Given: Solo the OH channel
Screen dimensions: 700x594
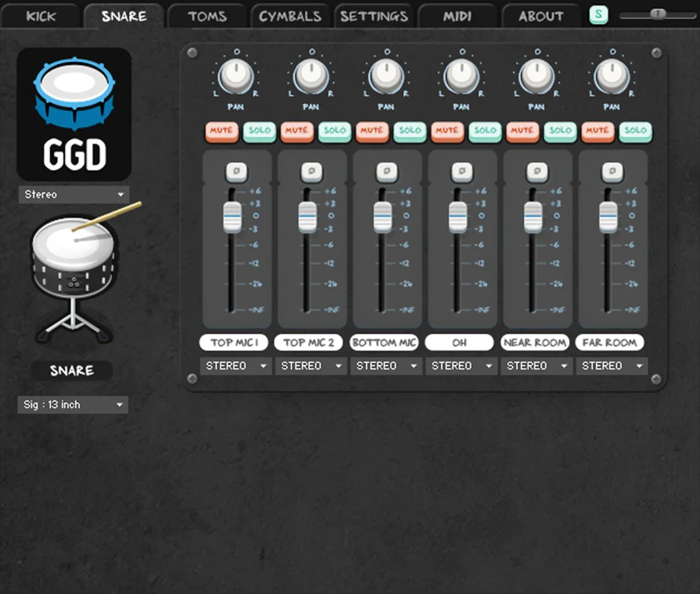Looking at the screenshot, I should (485, 132).
